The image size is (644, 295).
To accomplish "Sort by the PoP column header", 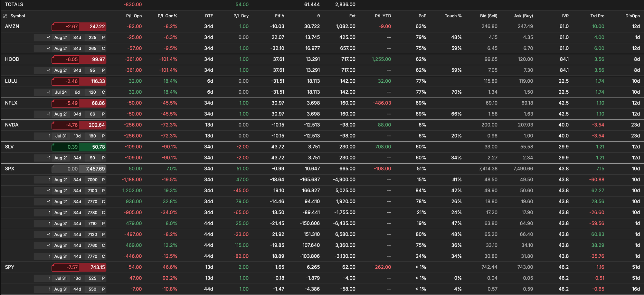I will tap(422, 16).
